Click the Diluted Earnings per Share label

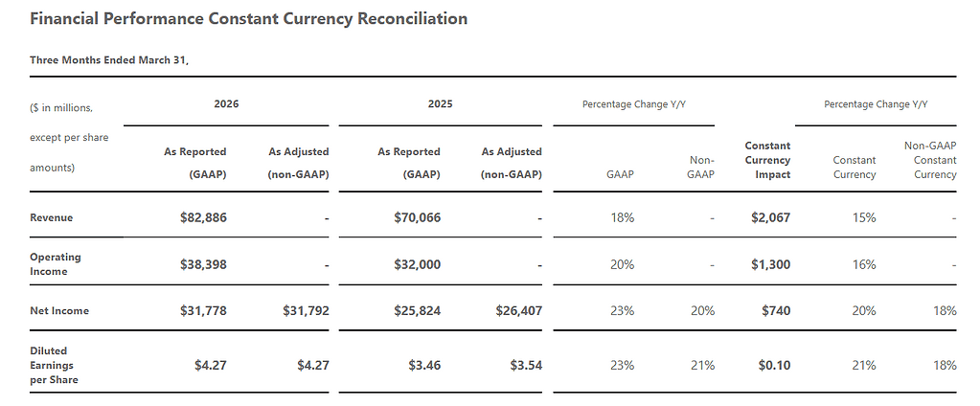(x=55, y=365)
